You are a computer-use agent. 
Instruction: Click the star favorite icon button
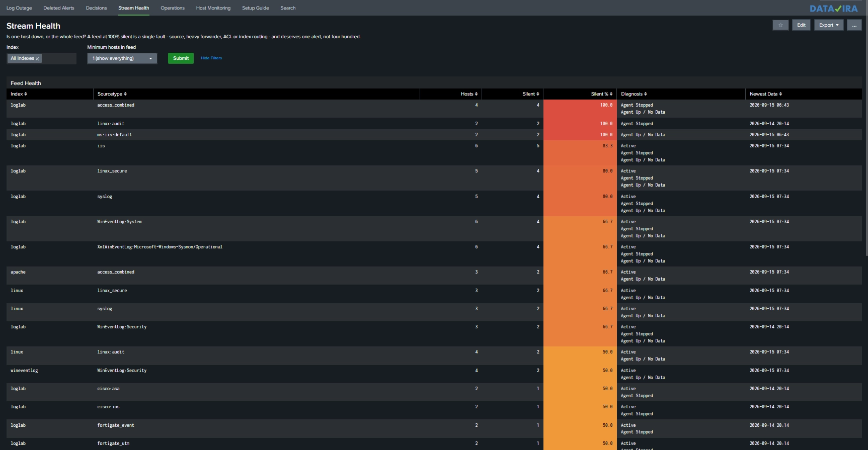pos(780,25)
